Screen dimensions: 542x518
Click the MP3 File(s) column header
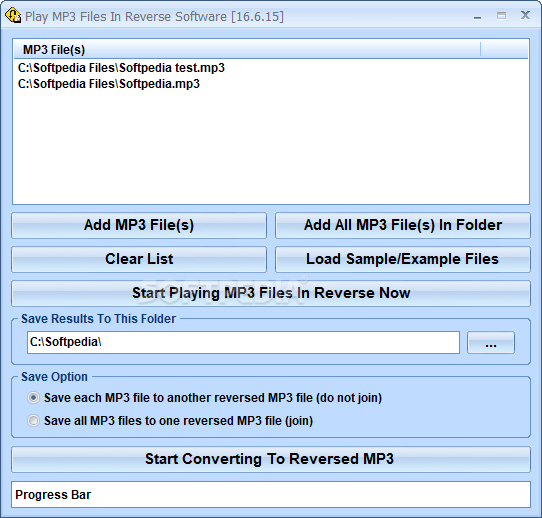point(247,50)
